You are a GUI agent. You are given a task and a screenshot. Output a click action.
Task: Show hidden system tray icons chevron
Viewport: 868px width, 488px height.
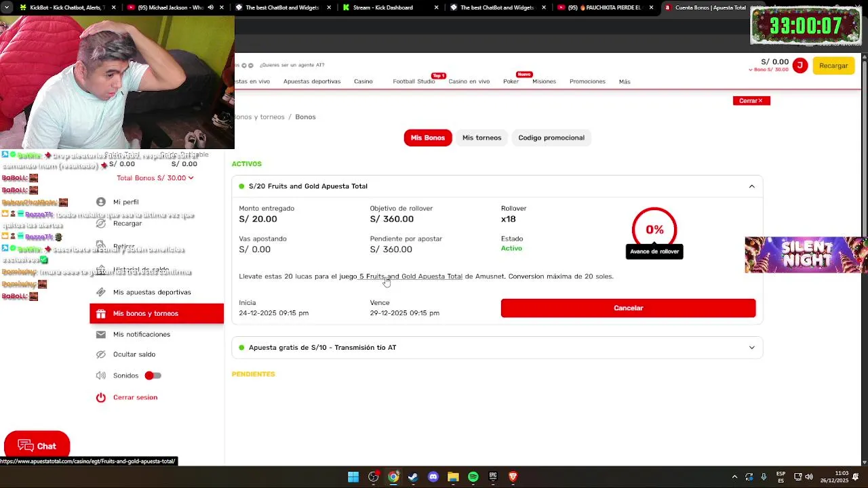pos(734,477)
